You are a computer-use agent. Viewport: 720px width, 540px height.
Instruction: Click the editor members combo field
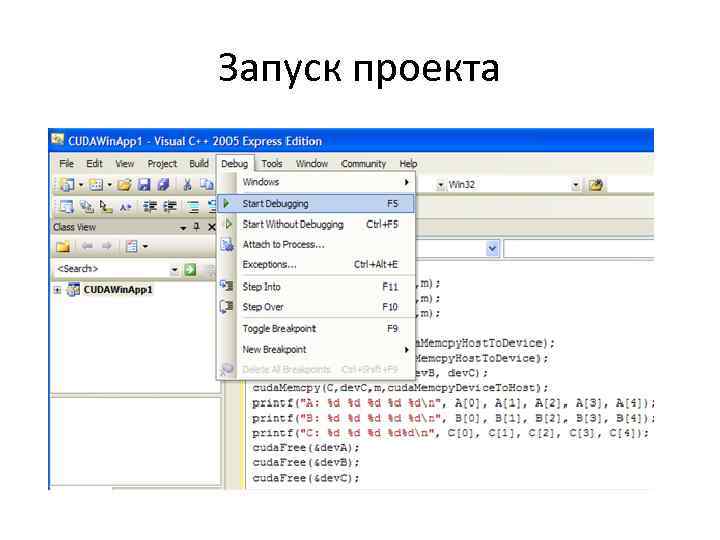tap(579, 249)
